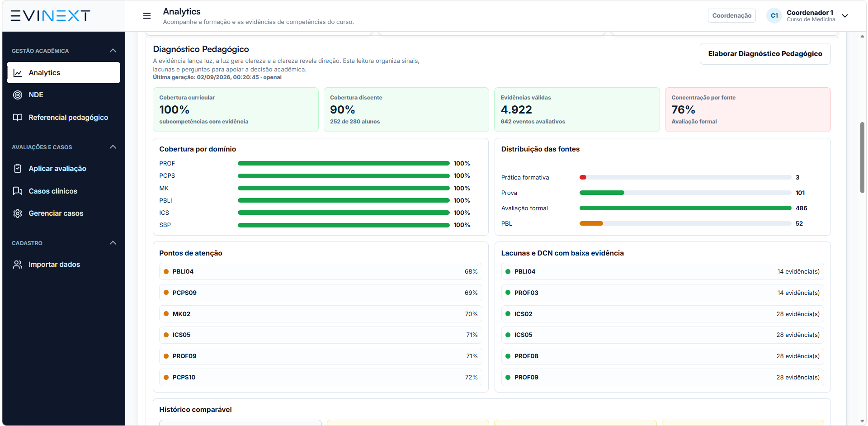The width and height of the screenshot is (868, 426).
Task: Click the Casos clínicos icon
Action: coord(18,191)
